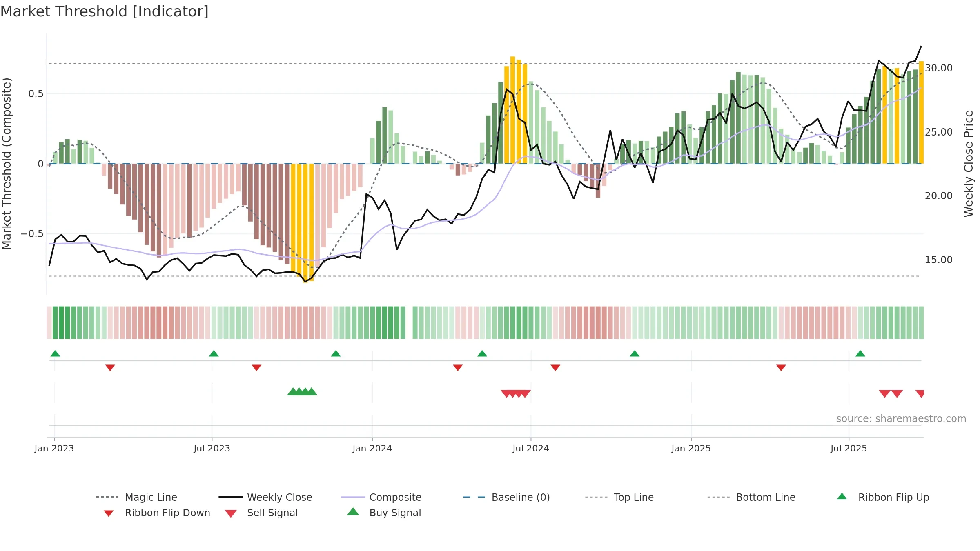
Task: Click the Jan 2025 x-axis label
Action: tap(691, 449)
